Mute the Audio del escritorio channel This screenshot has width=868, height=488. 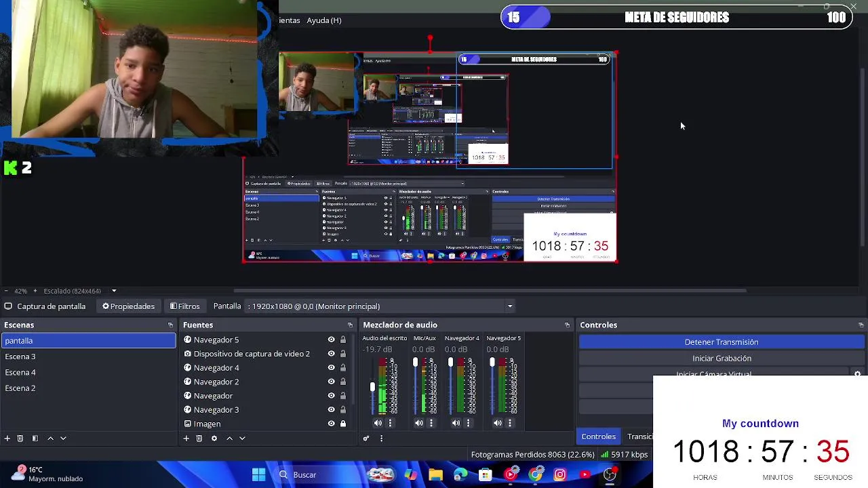point(378,423)
